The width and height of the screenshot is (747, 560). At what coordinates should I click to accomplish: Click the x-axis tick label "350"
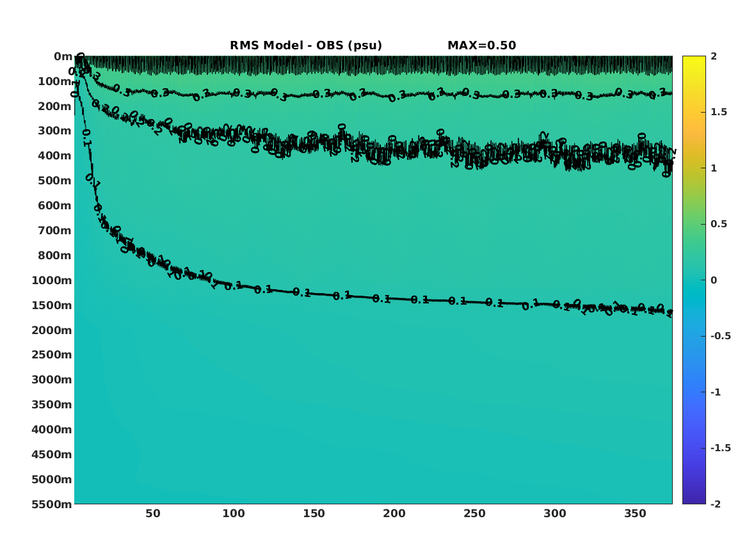coord(636,514)
